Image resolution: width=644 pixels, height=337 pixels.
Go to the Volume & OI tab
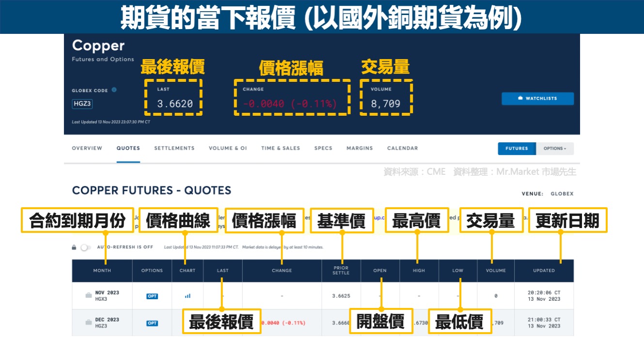228,148
